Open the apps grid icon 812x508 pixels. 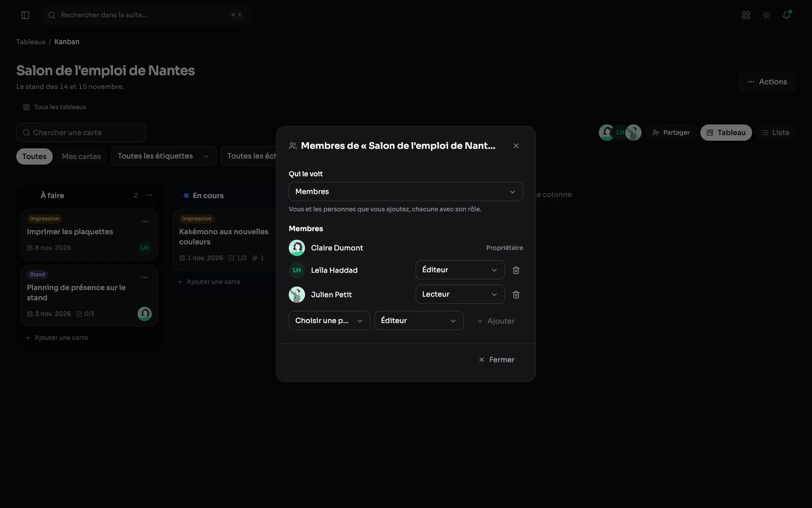coord(746,15)
